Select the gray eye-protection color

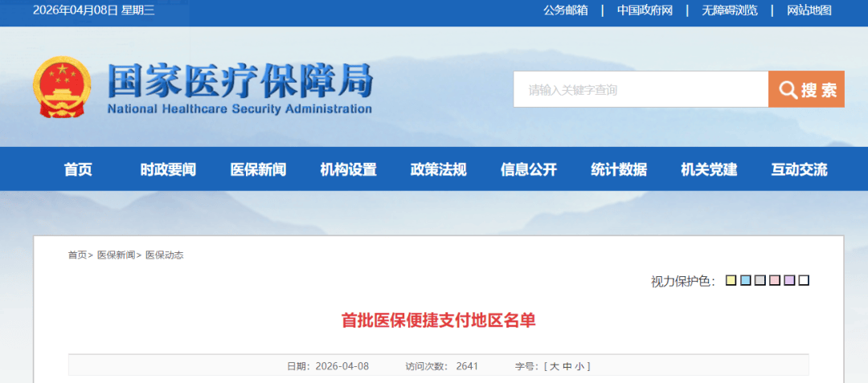[759, 280]
